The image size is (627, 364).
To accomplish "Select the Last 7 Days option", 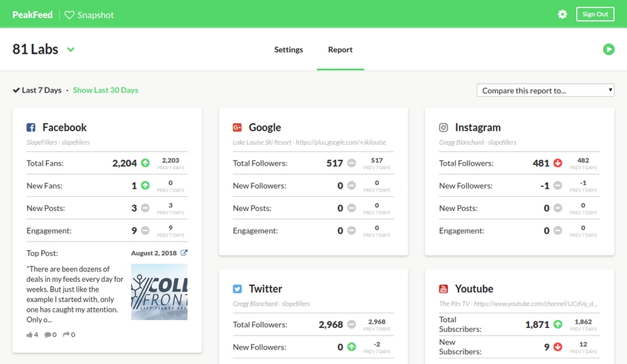I will click(x=37, y=90).
